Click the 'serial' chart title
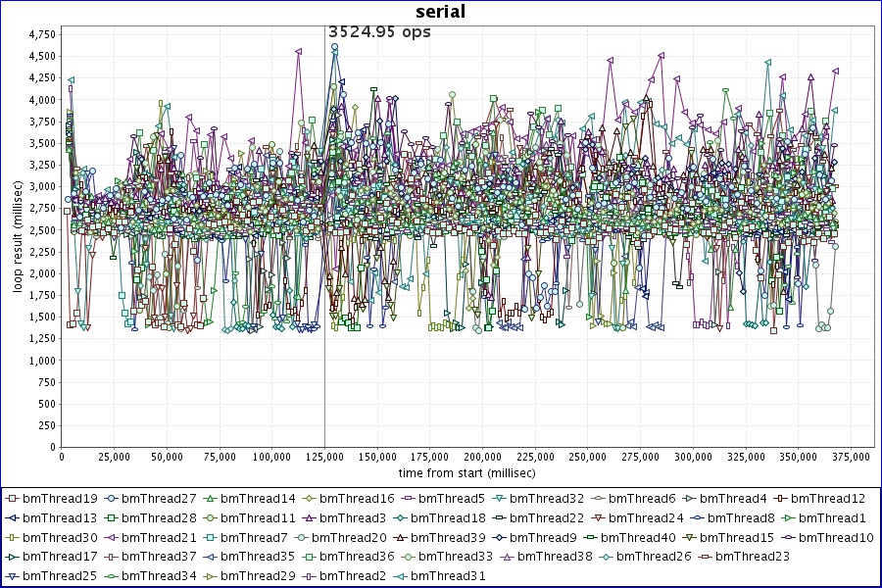 point(440,12)
